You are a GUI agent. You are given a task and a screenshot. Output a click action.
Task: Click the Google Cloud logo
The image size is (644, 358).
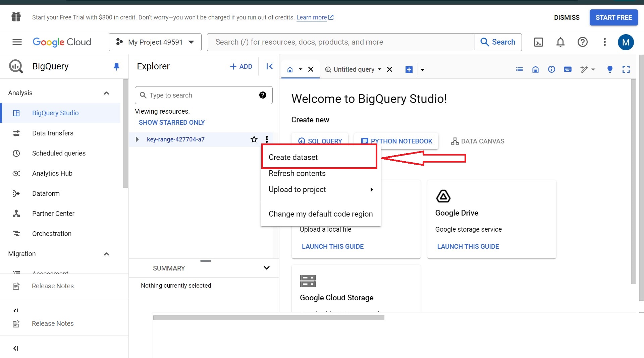(x=62, y=42)
